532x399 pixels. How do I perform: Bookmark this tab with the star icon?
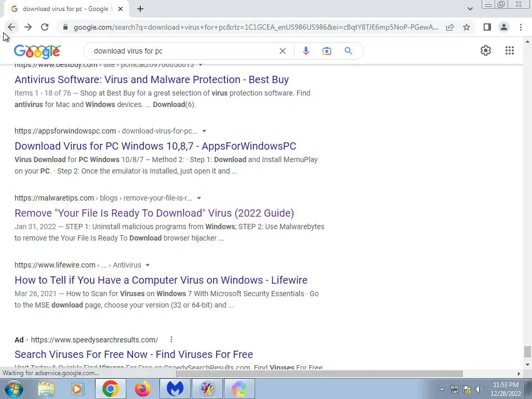click(467, 27)
